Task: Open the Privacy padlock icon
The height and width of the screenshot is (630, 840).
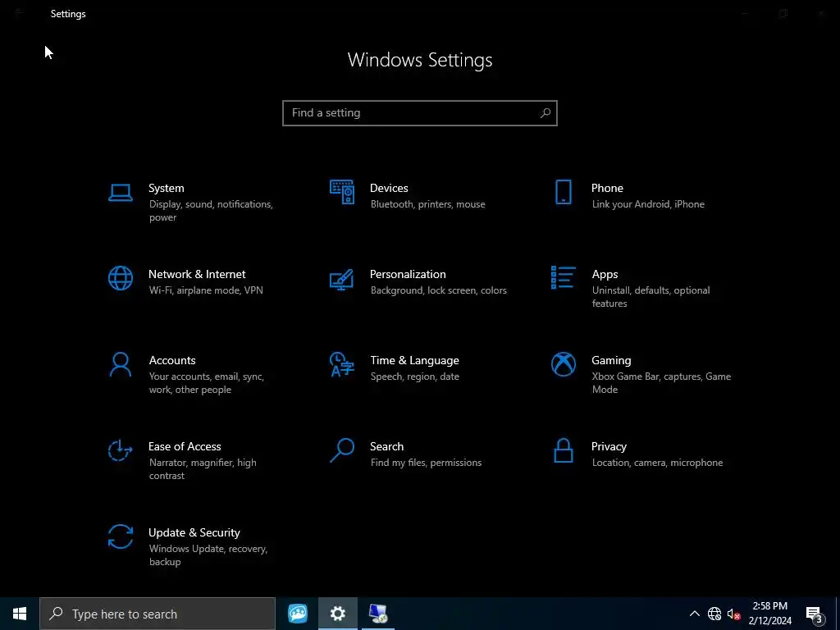Action: 563,450
